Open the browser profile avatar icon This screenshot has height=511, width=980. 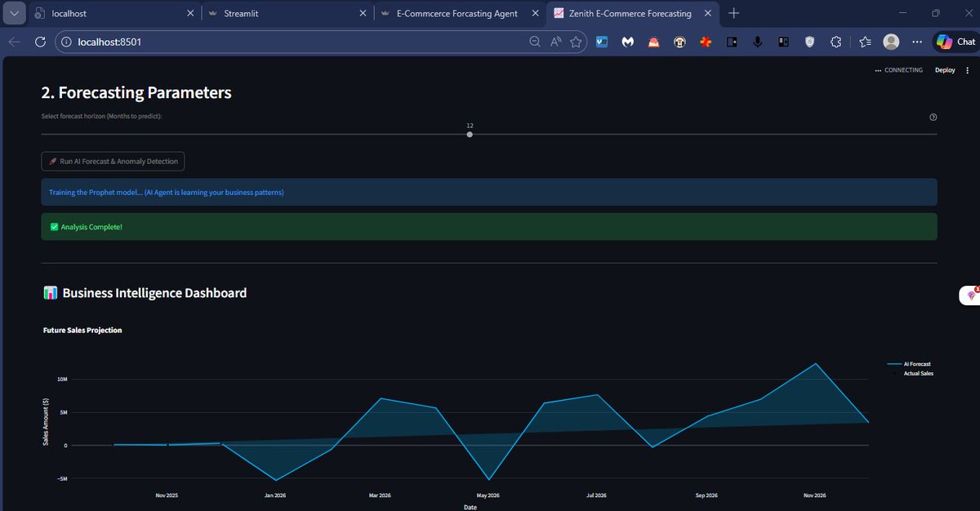tap(891, 41)
